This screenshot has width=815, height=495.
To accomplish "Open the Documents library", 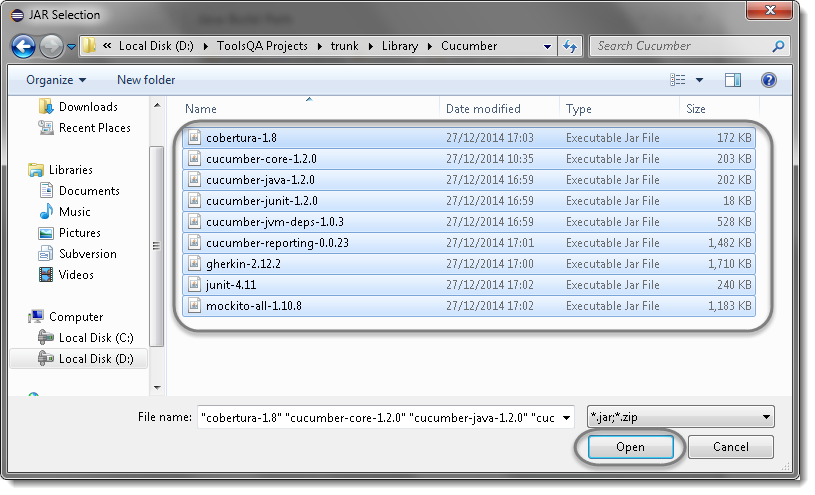I will tap(89, 191).
